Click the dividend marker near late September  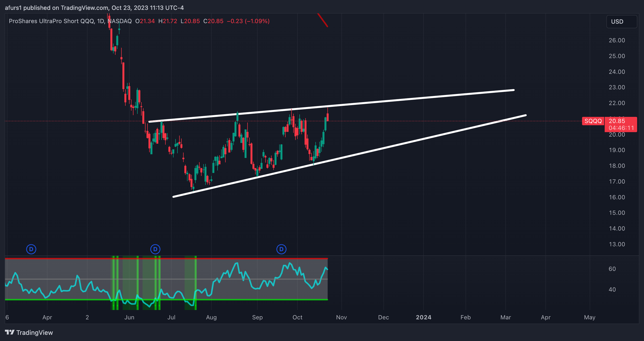coord(281,249)
